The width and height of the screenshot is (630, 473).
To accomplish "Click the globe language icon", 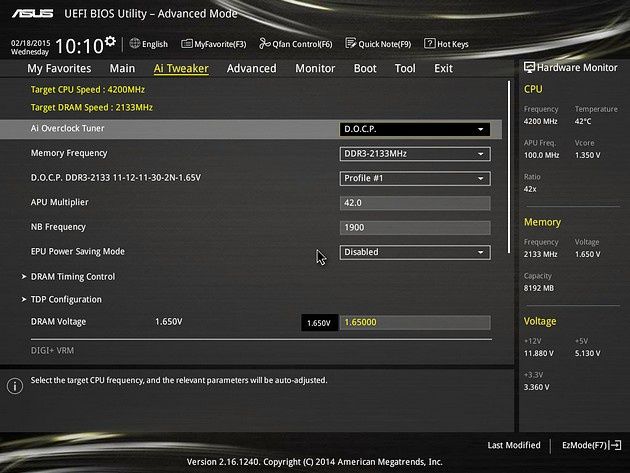I will pos(135,43).
